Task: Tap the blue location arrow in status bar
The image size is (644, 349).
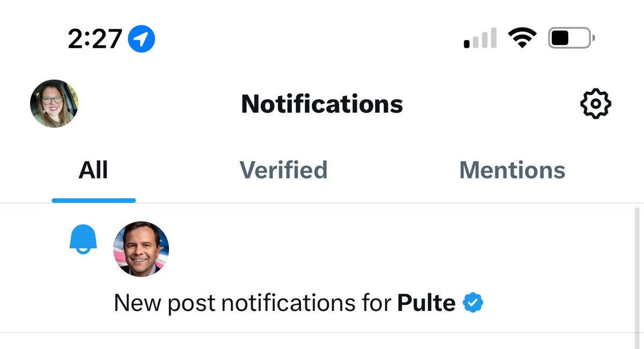Action: pos(142,39)
